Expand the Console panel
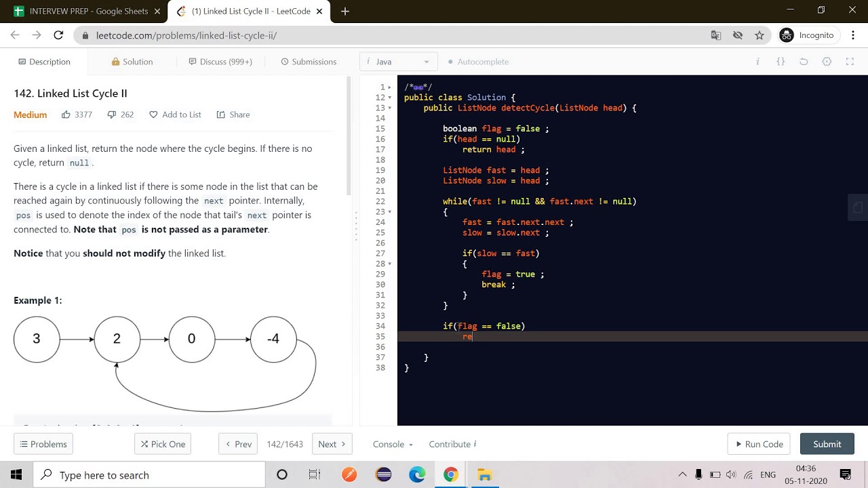This screenshot has width=868, height=488. [x=393, y=444]
